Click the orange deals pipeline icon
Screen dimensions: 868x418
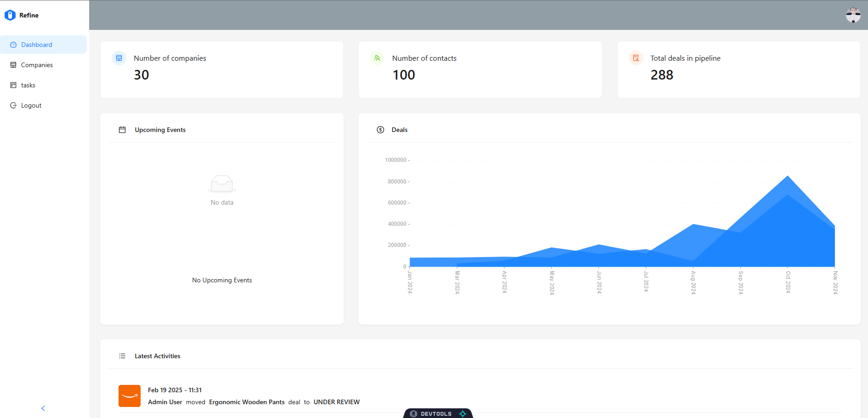(x=635, y=58)
